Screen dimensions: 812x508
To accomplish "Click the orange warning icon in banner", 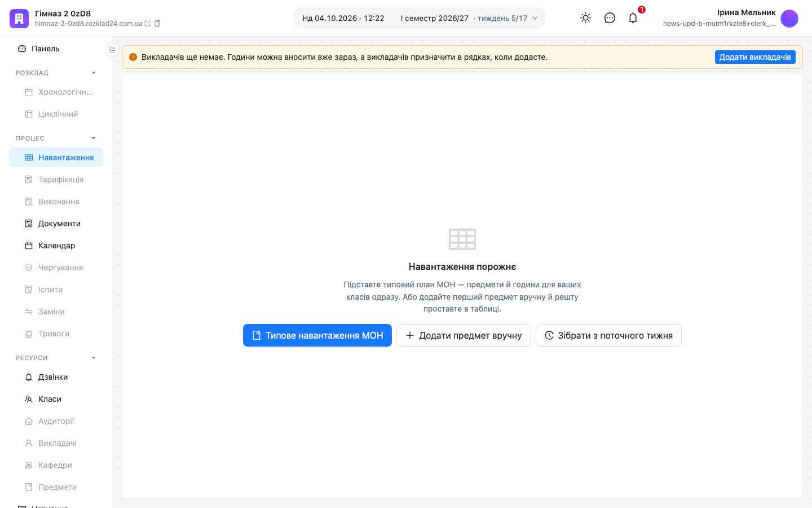I will pos(133,57).
